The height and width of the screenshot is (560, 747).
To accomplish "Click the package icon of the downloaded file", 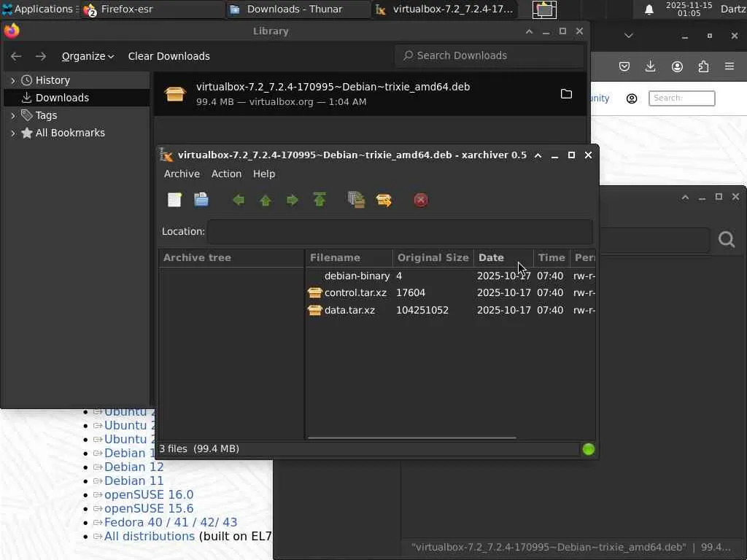I will coord(175,94).
